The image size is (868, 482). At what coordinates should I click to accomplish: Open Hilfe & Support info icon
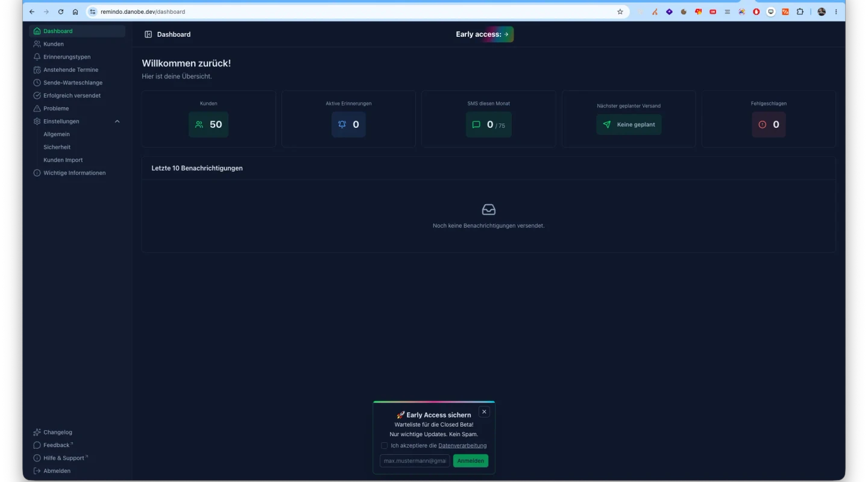(x=37, y=458)
